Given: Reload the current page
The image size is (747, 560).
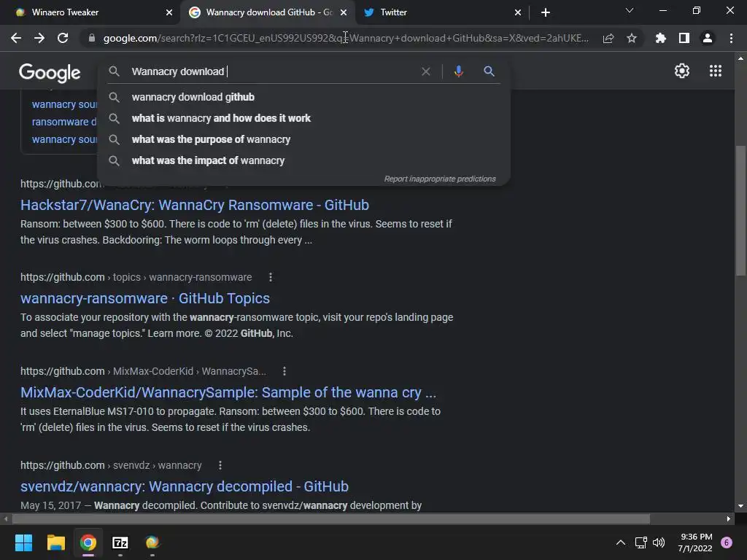Looking at the screenshot, I should pyautogui.click(x=63, y=38).
